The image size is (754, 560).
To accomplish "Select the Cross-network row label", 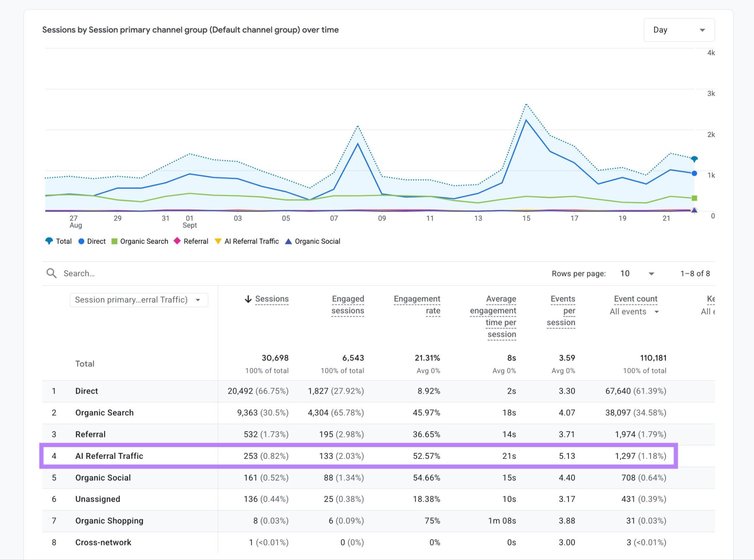I will coord(103,543).
